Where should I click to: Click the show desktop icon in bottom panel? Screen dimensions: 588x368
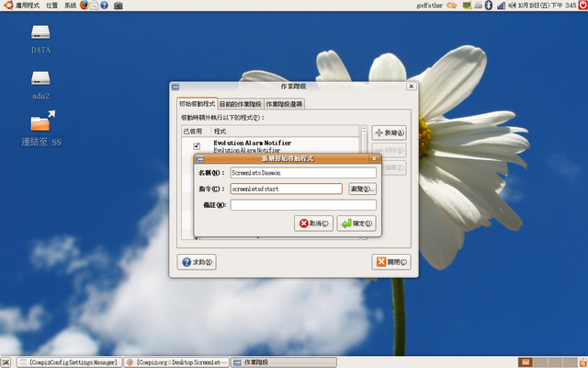(x=6, y=362)
